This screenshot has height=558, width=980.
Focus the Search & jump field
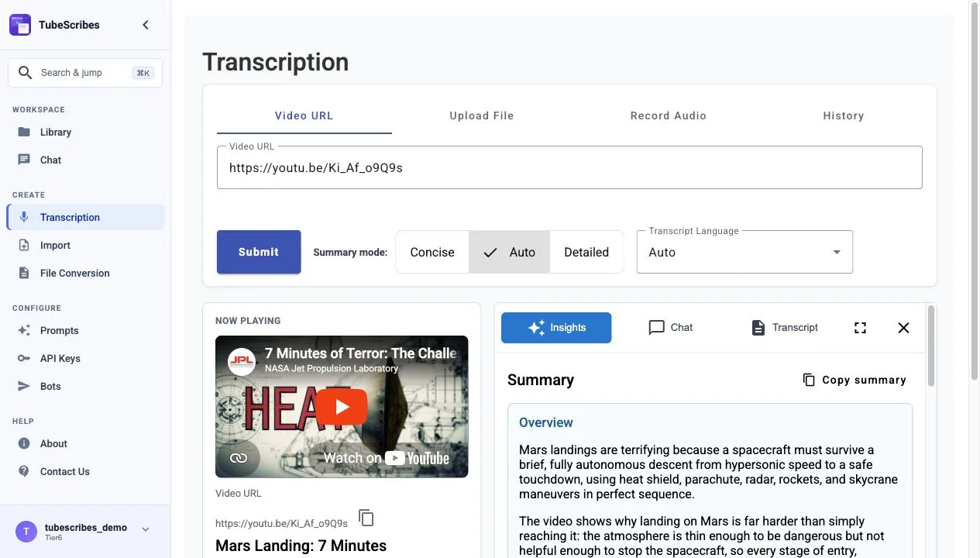[85, 73]
